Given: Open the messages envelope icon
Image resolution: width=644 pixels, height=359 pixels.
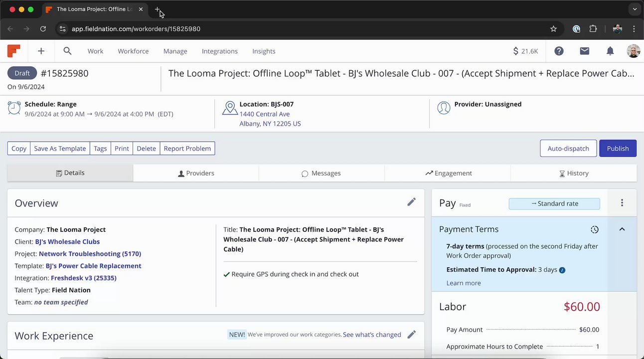Looking at the screenshot, I should [x=584, y=51].
